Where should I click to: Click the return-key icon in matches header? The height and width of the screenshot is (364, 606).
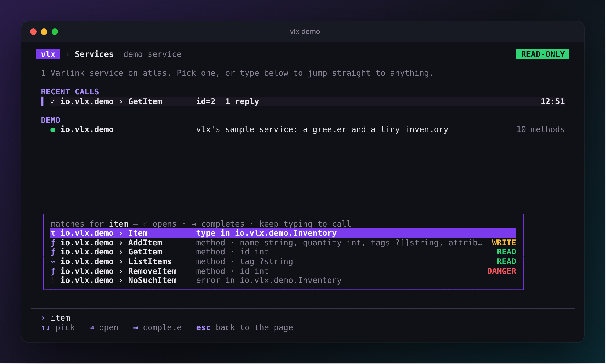[x=145, y=224]
